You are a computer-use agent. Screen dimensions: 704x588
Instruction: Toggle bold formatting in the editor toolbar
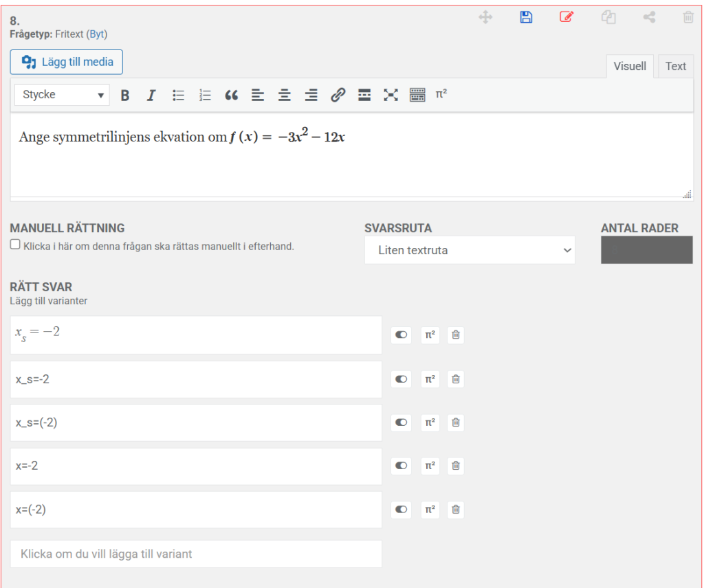(x=125, y=95)
